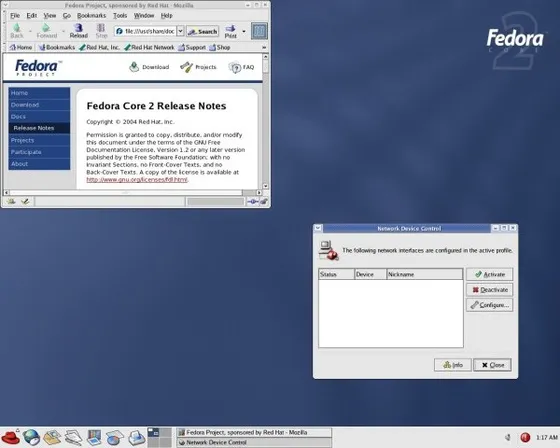This screenshot has width=560, height=448.
Task: Launch the presentation app icon in panel
Action: (x=94, y=437)
